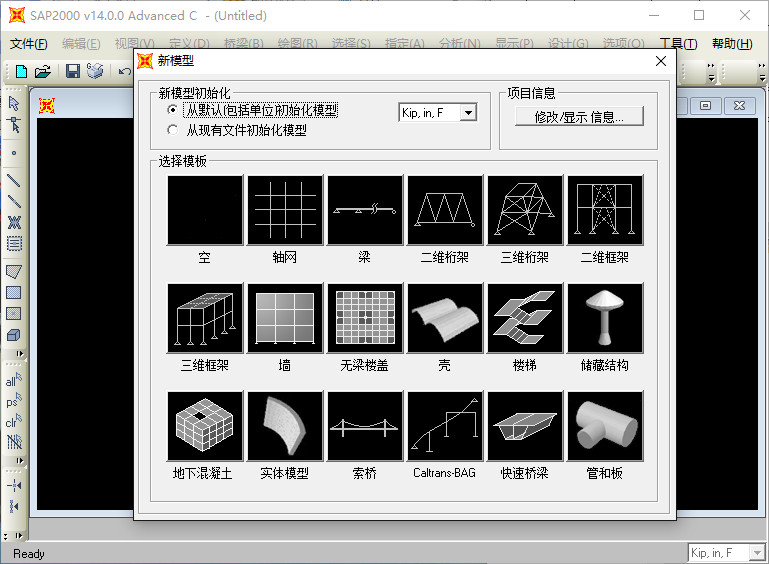Restore the inner model view window

(x=705, y=105)
